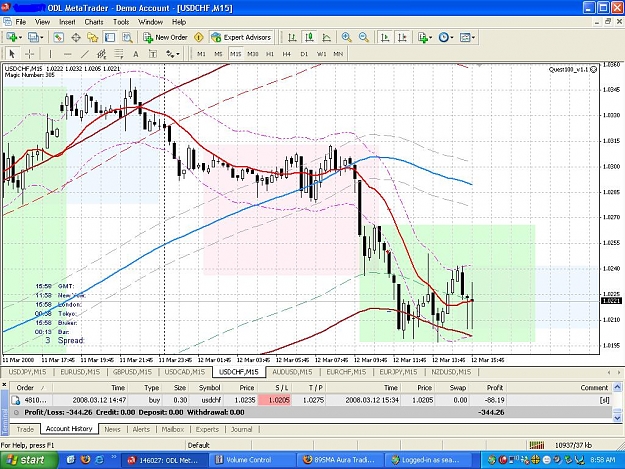The height and width of the screenshot is (469, 625).
Task: Open the News tab in Terminal
Action: click(x=112, y=429)
